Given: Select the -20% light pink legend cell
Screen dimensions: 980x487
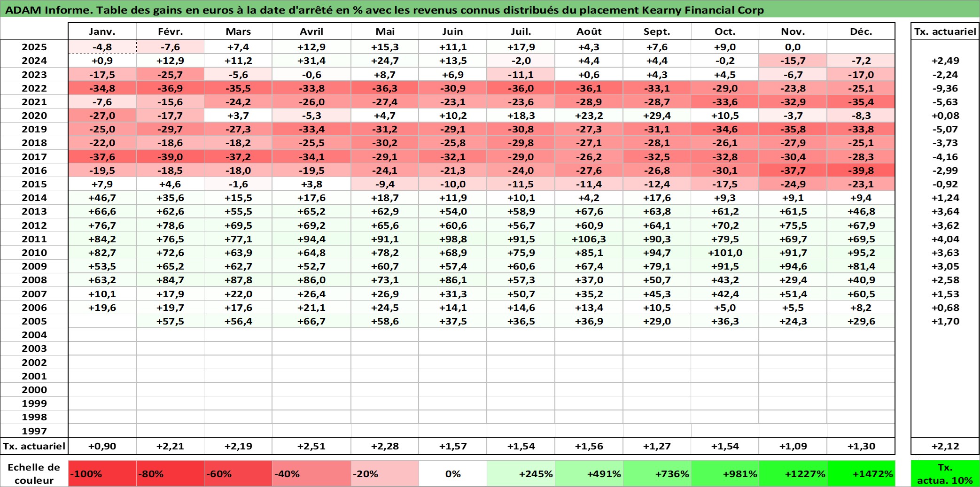Looking at the screenshot, I should point(385,473).
